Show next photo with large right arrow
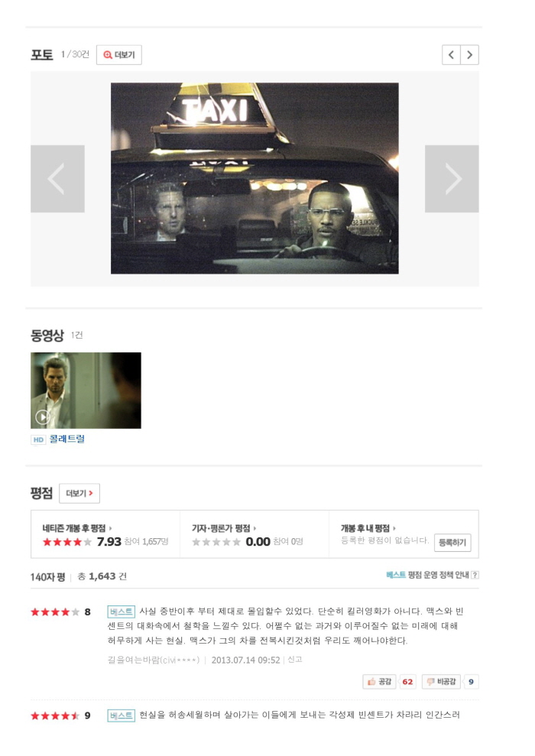The height and width of the screenshot is (756, 535). click(452, 179)
